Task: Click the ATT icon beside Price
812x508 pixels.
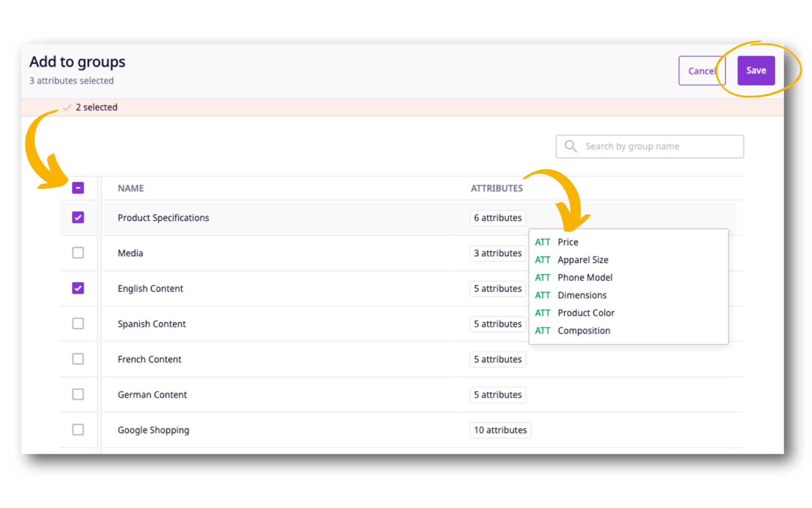Action: [x=542, y=242]
